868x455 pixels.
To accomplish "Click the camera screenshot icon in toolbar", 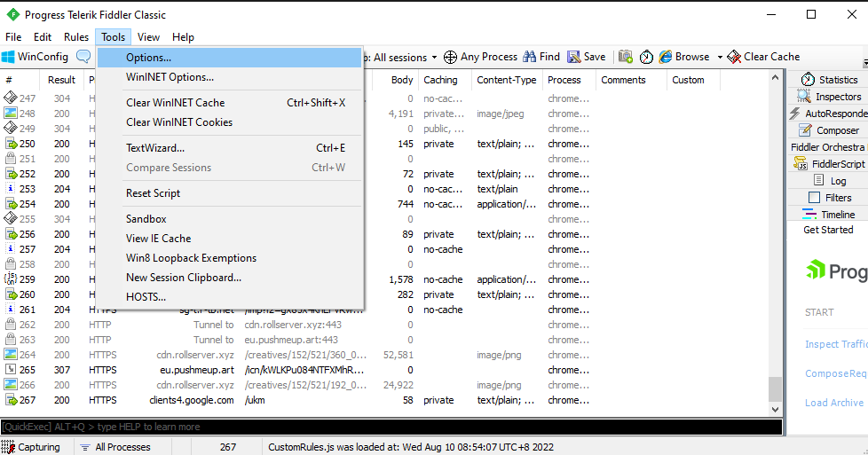I will [x=626, y=57].
